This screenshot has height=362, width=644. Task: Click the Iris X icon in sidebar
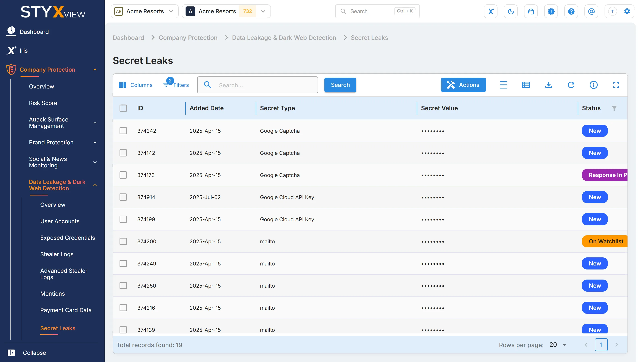(x=11, y=50)
